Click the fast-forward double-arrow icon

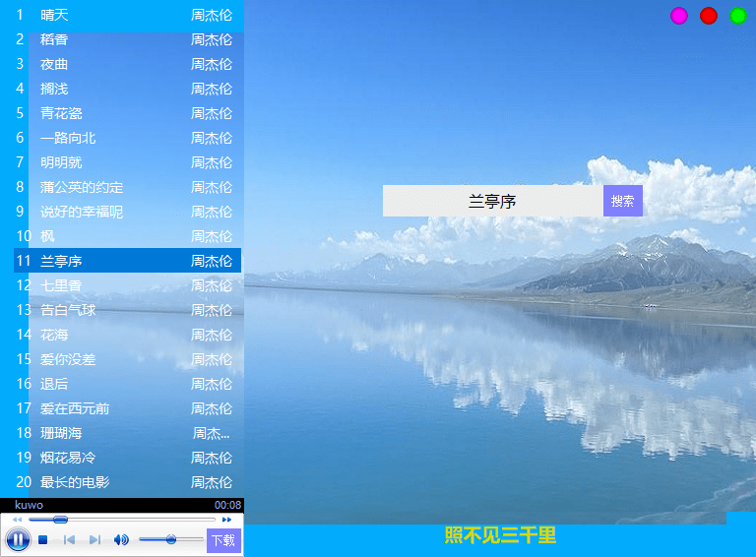pos(227,520)
